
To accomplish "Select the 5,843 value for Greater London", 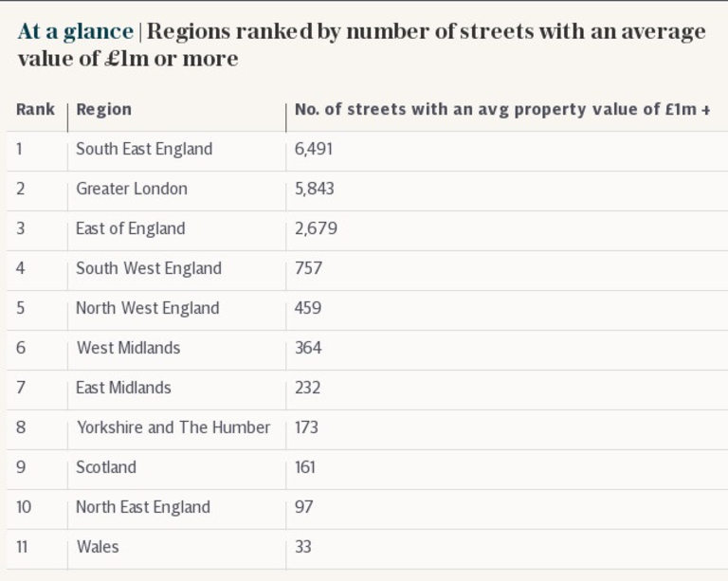I will [x=315, y=189].
